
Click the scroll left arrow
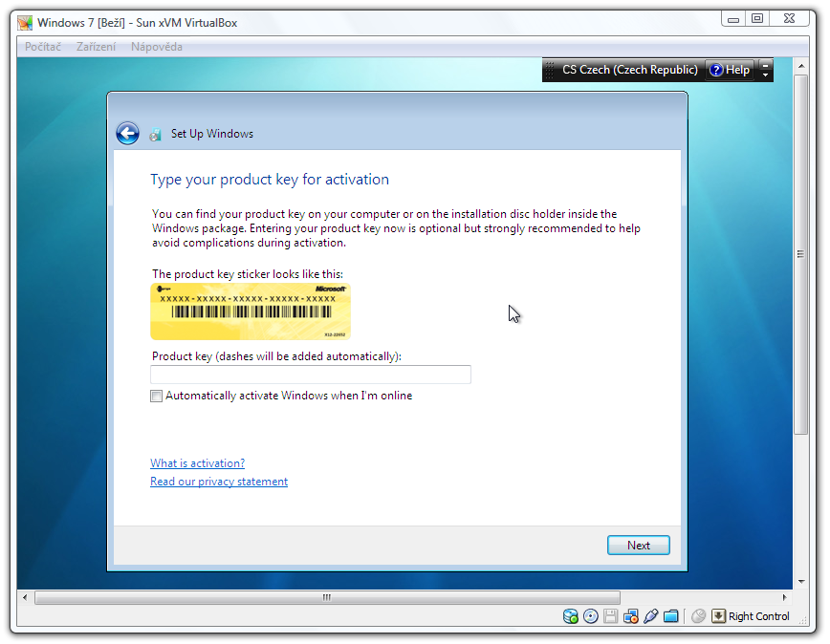[25, 597]
